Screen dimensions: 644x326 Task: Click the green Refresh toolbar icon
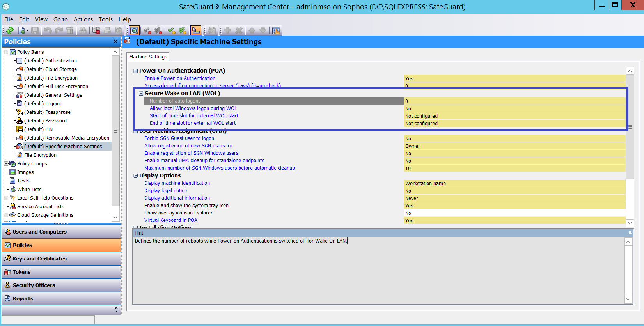[10, 30]
